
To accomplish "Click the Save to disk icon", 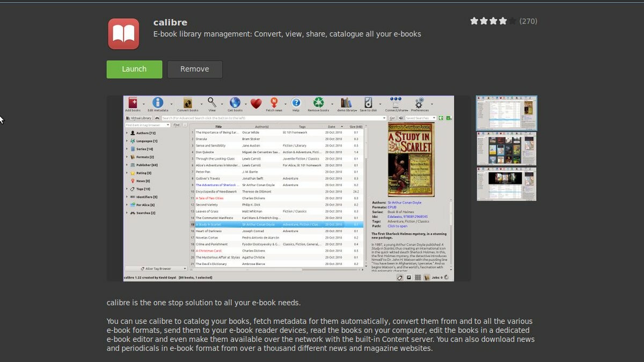I will tap(368, 103).
